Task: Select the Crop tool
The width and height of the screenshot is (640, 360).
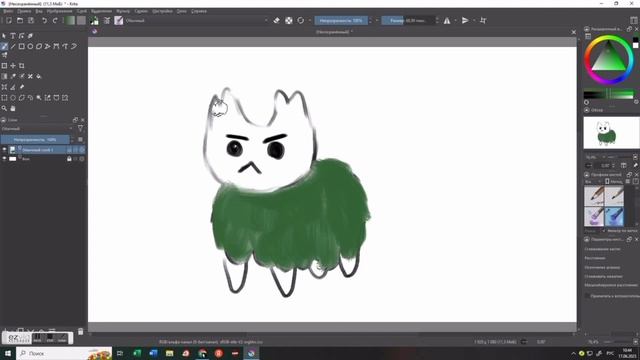Action: (x=22, y=65)
